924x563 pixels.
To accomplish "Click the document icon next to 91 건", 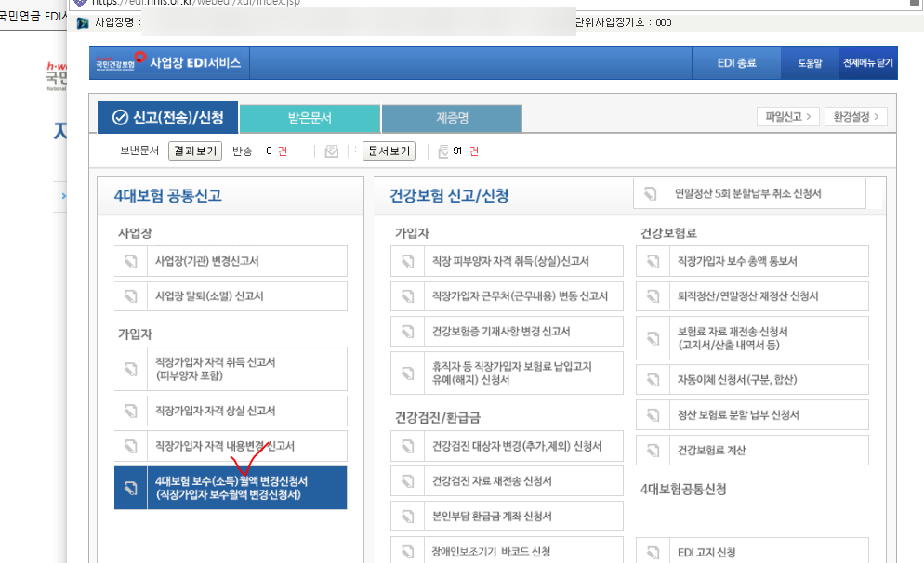I will point(443,152).
